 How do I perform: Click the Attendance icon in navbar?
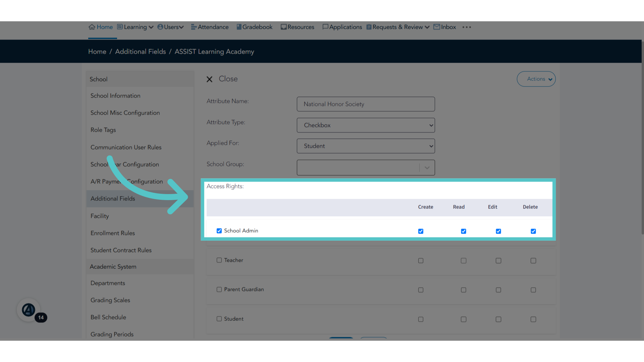194,27
